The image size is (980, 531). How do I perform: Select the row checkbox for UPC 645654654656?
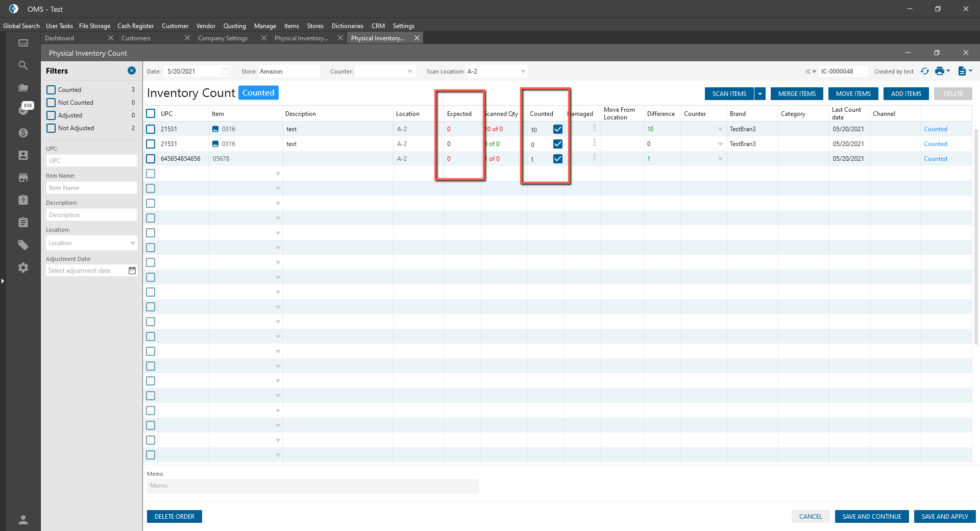(x=151, y=159)
